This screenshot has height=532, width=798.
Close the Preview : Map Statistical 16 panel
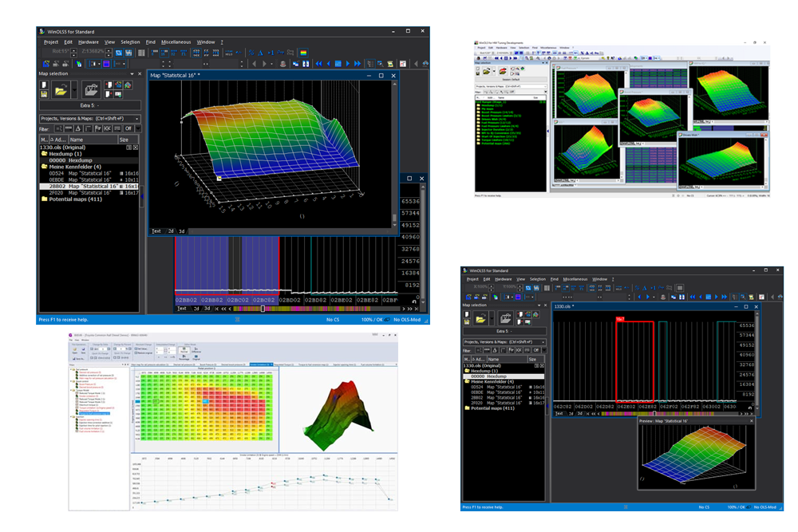point(752,420)
